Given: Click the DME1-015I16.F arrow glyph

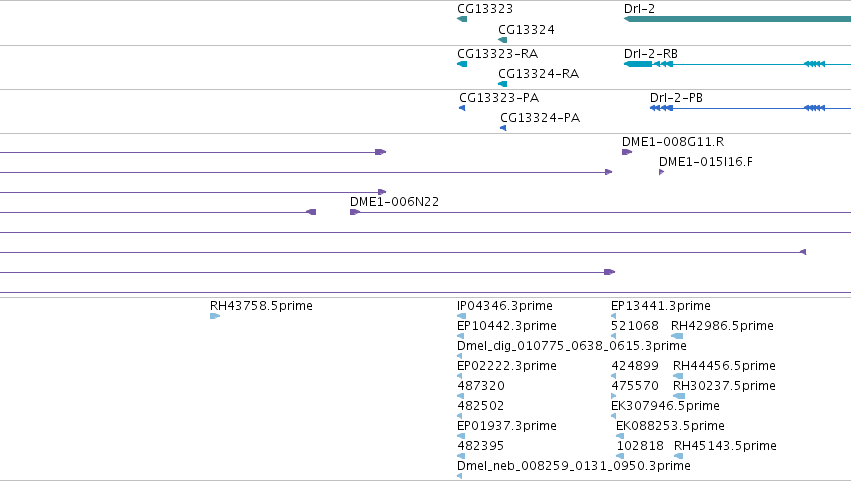Looking at the screenshot, I should (x=662, y=172).
